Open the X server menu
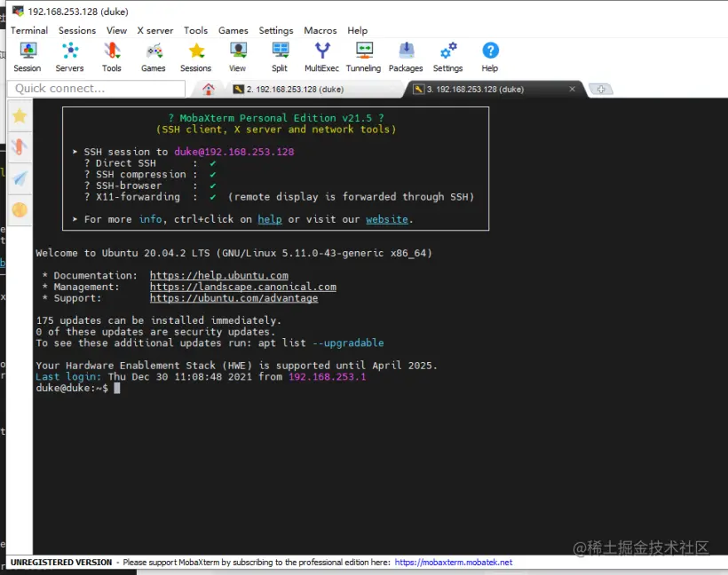Viewport: 728px width, 575px height. [155, 31]
